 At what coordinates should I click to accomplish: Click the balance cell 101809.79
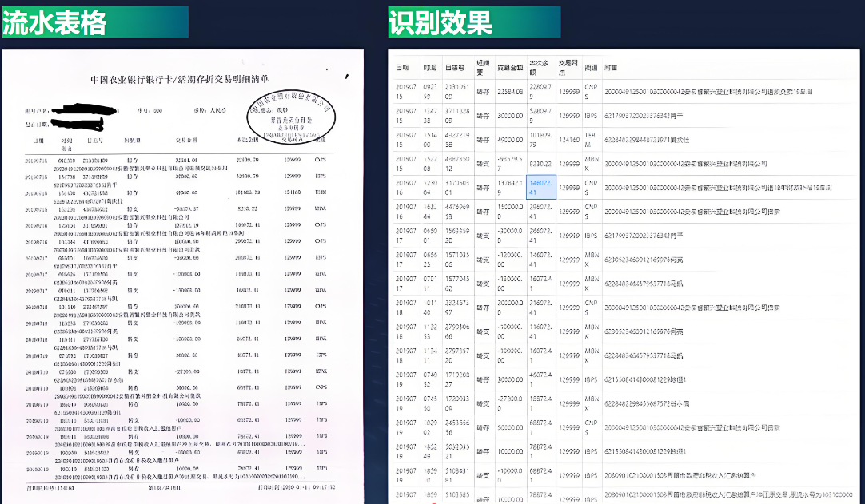tap(540, 139)
